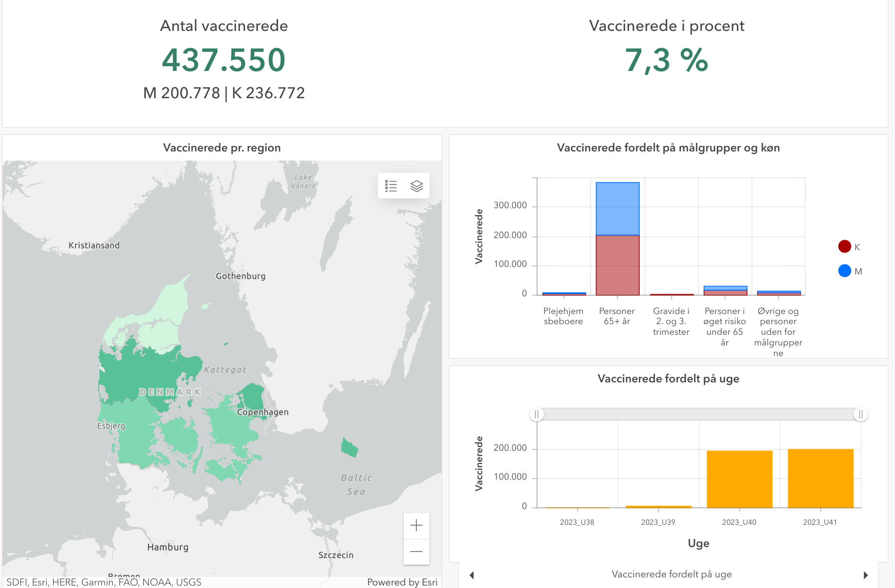Screen dimensions: 895x588
Task: Open the Powered by Esri link
Action: click(402, 582)
